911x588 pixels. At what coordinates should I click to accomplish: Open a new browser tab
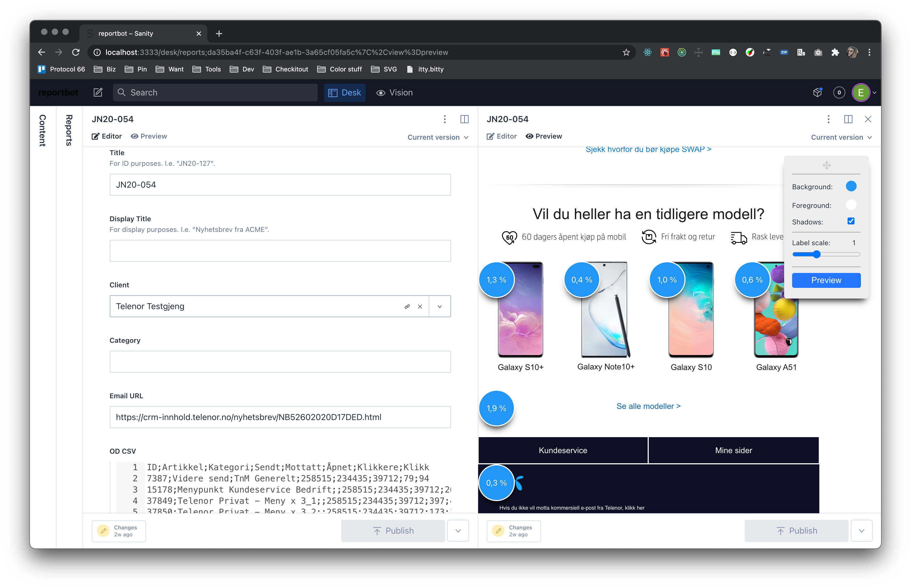(219, 34)
